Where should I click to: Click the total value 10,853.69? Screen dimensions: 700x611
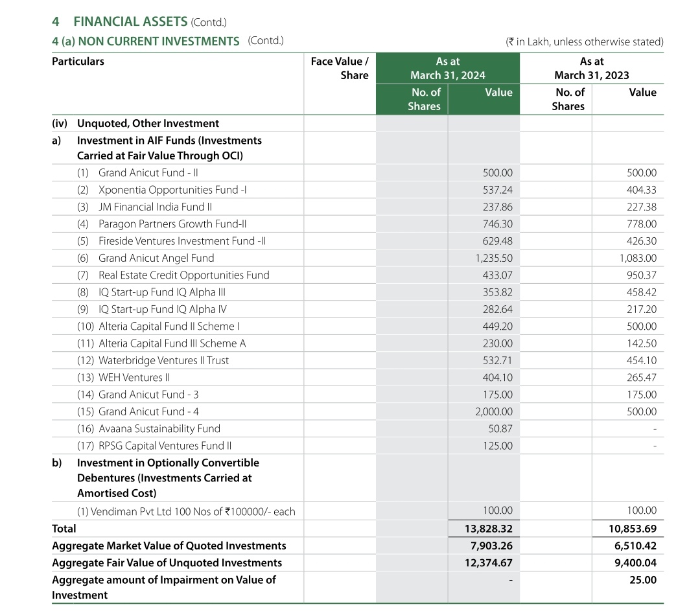633,529
